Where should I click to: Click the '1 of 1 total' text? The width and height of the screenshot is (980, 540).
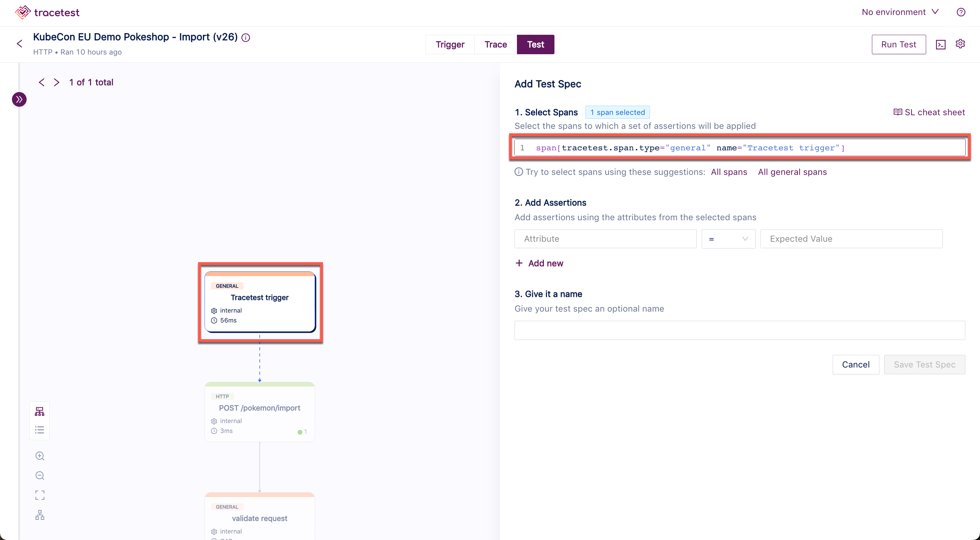click(x=91, y=82)
